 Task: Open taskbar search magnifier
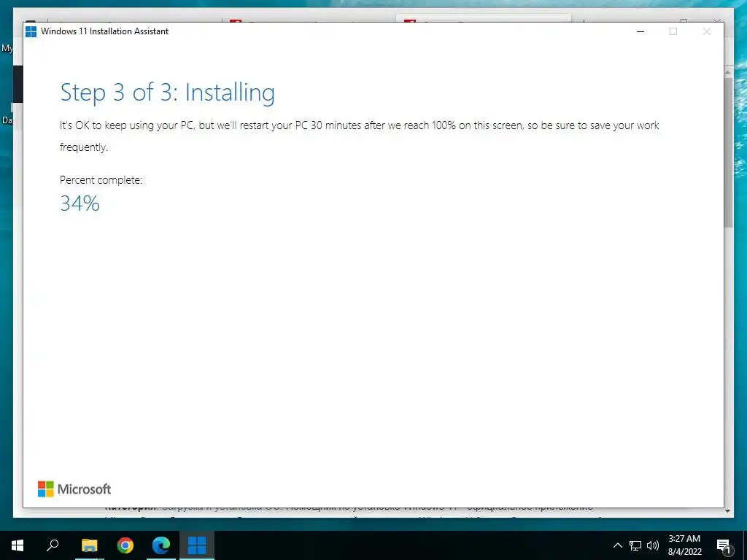[x=53, y=545]
